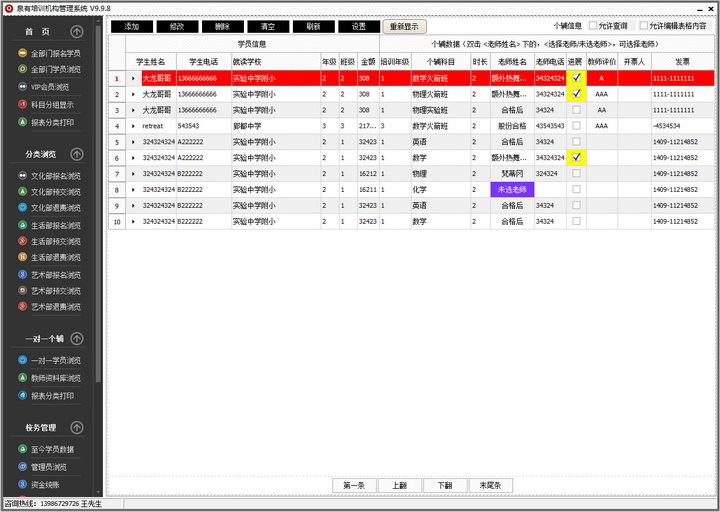Click the 添加 toolbar button
The width and height of the screenshot is (720, 512).
(132, 27)
